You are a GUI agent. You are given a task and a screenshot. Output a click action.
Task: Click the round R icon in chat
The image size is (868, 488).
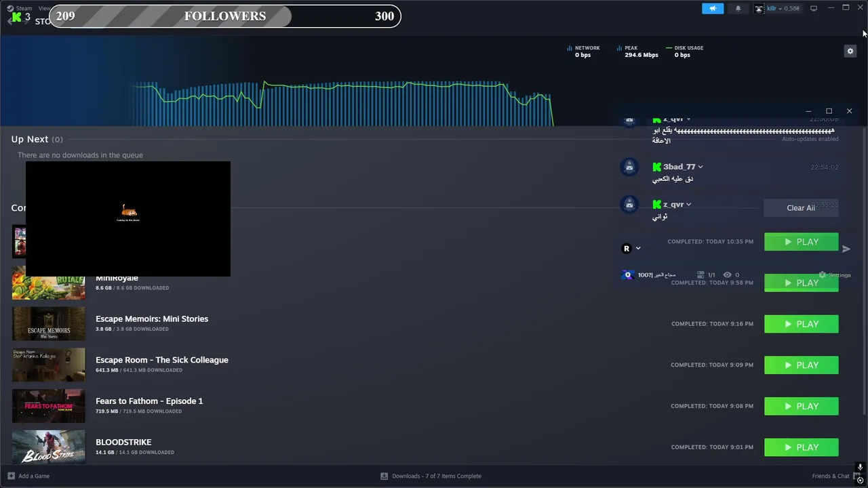627,248
